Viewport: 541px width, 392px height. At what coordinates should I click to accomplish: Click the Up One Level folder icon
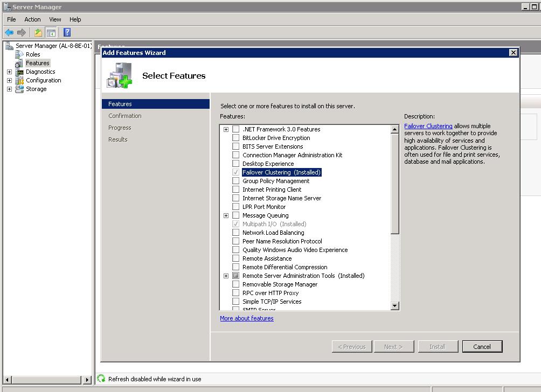[x=38, y=32]
